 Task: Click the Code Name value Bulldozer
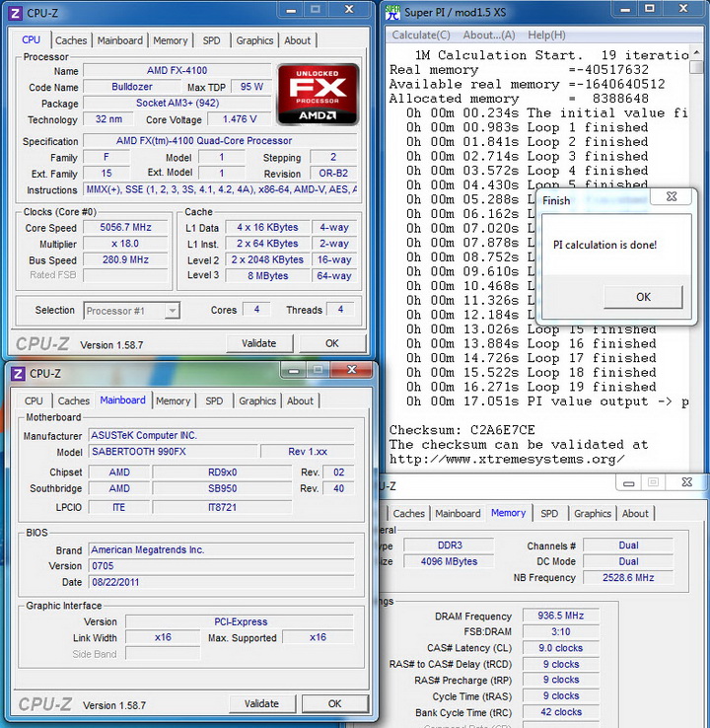(132, 87)
